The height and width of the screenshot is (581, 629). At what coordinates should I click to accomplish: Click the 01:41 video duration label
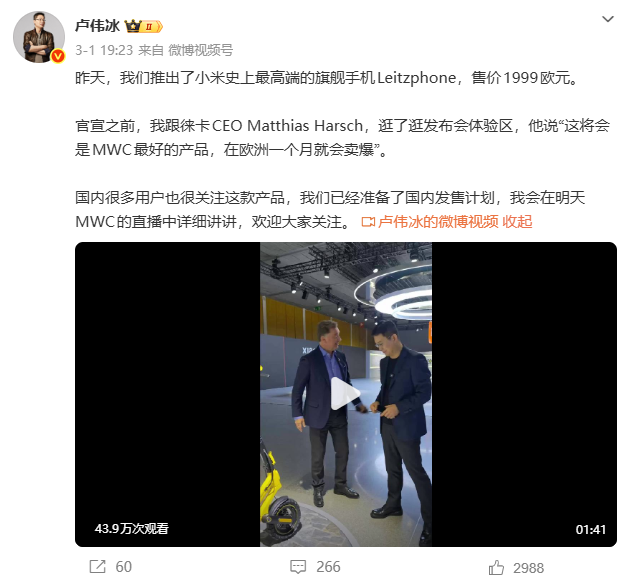coord(590,530)
